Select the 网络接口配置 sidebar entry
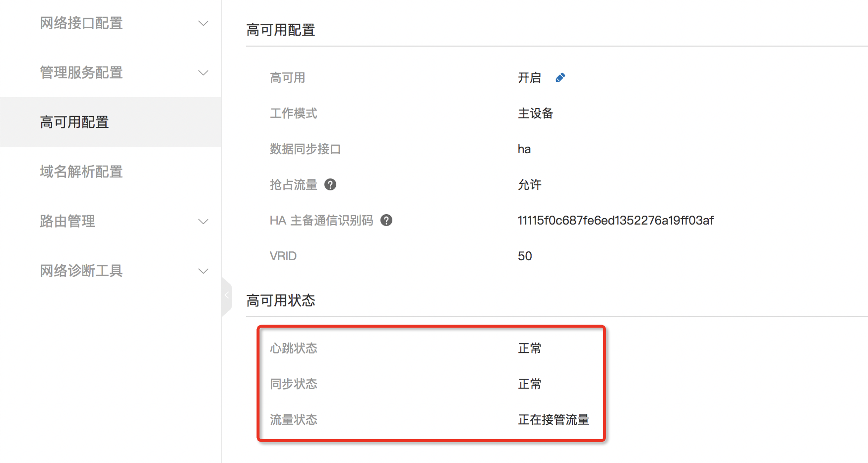Viewport: 868px width, 463px height. tap(81, 23)
